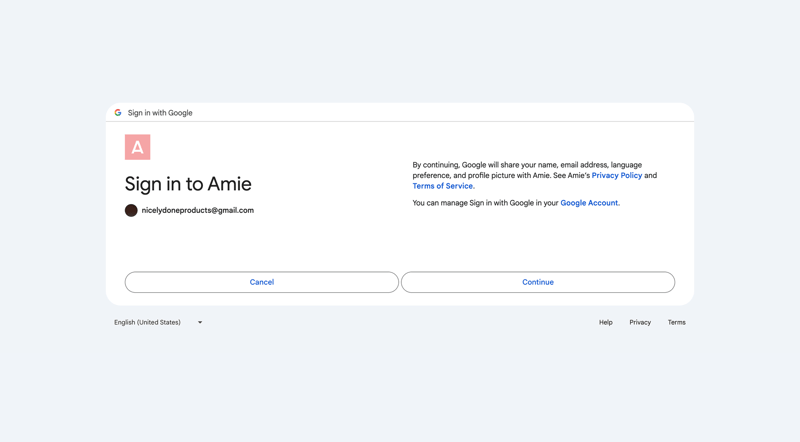800x442 pixels.
Task: Open the English (United States) language dropdown
Action: (158, 323)
